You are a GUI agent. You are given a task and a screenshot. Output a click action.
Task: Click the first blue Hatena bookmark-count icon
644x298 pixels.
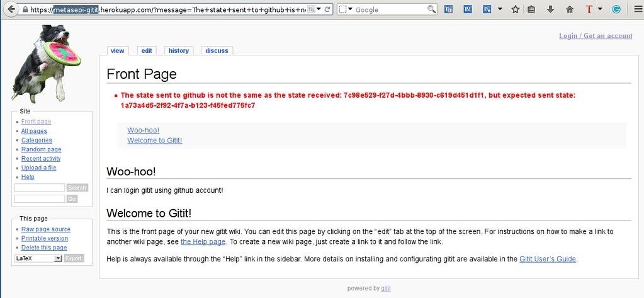(x=449, y=9)
